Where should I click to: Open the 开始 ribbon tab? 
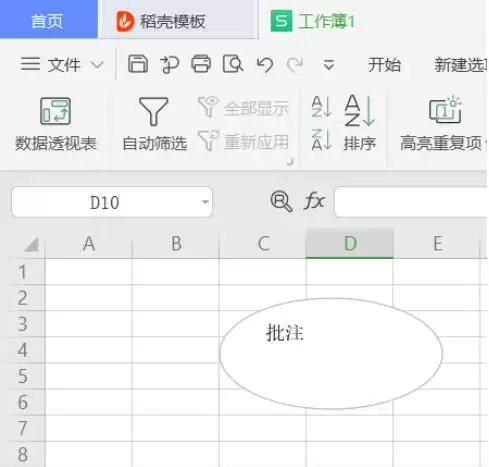point(384,65)
